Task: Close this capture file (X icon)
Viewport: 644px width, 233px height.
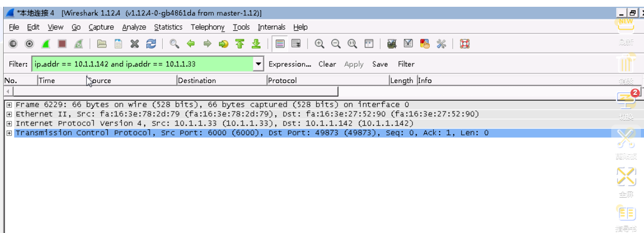Action: point(135,44)
